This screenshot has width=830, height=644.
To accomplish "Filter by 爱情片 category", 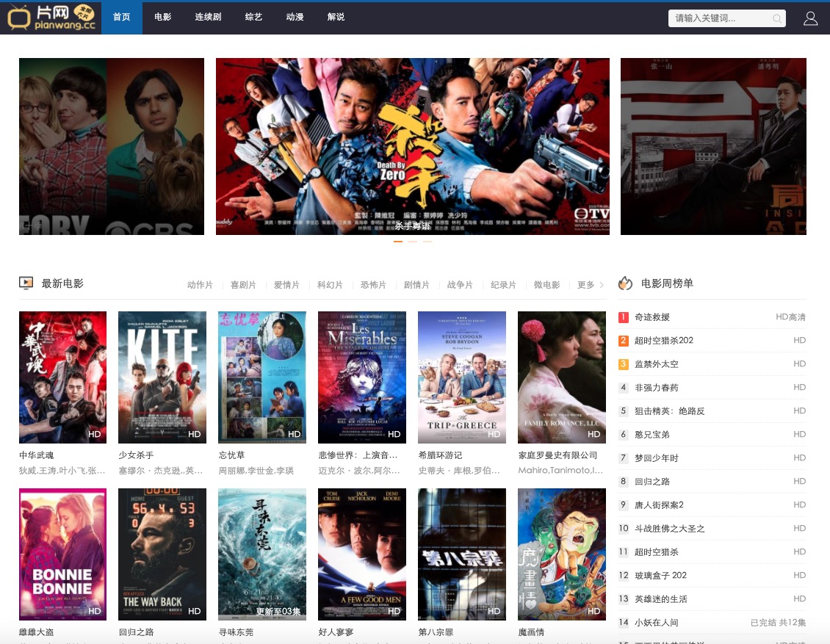I will click(287, 285).
